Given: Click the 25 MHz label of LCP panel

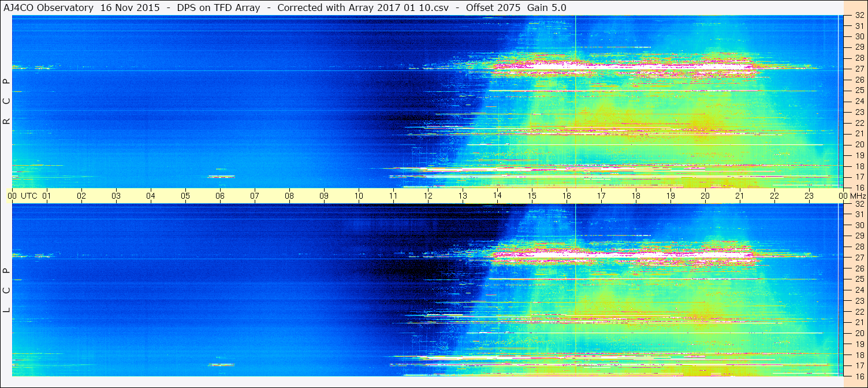Looking at the screenshot, I should 859,279.
